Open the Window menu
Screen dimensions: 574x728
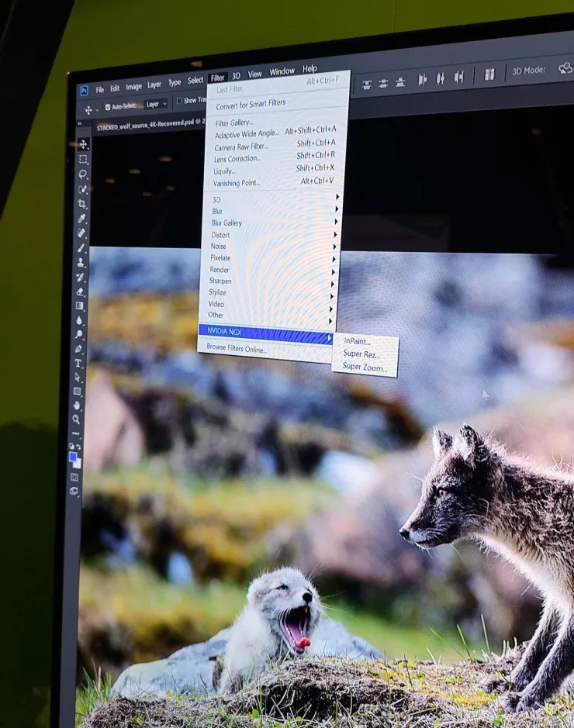(282, 71)
